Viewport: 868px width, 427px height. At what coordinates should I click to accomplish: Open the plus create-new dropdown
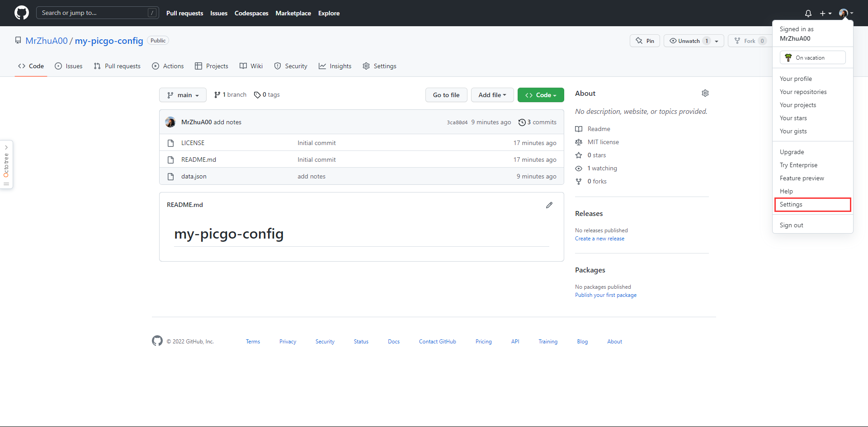pyautogui.click(x=826, y=13)
